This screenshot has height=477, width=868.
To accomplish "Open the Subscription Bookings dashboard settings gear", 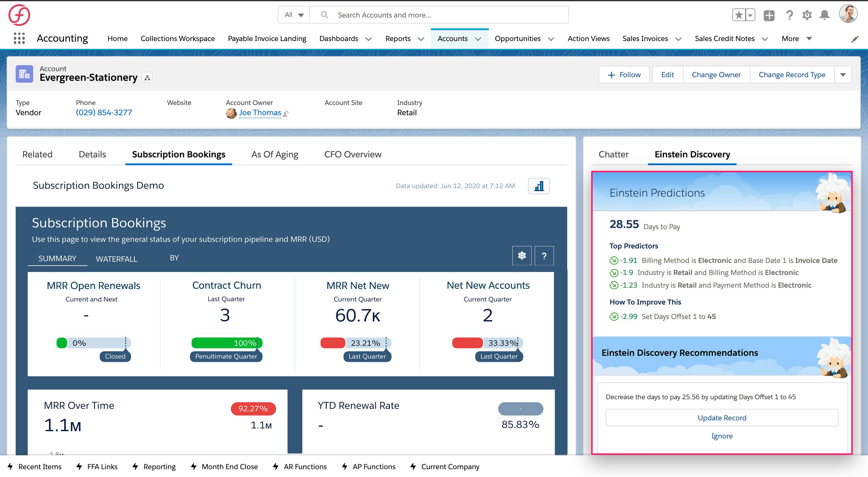I will click(521, 255).
